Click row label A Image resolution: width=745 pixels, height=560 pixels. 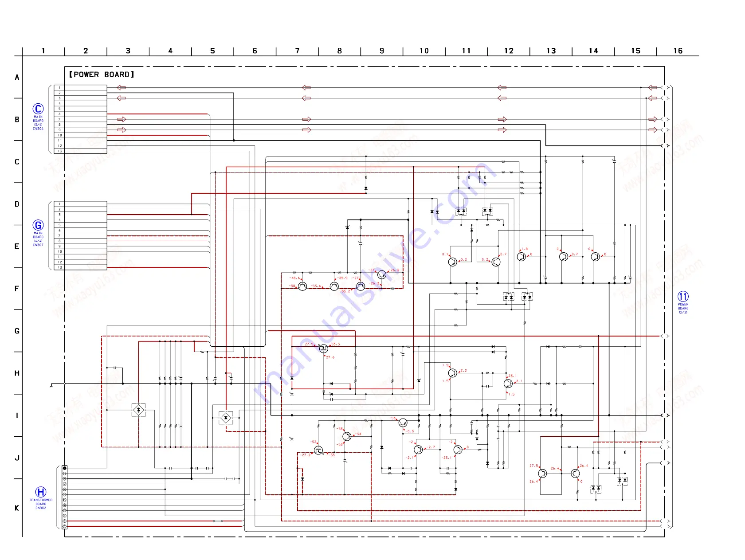[x=17, y=77]
